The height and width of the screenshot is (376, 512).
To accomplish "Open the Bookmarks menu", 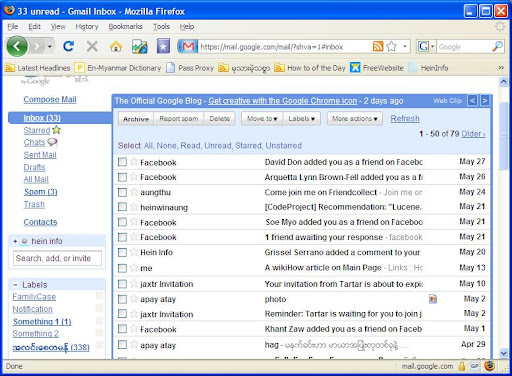I will click(x=125, y=27).
